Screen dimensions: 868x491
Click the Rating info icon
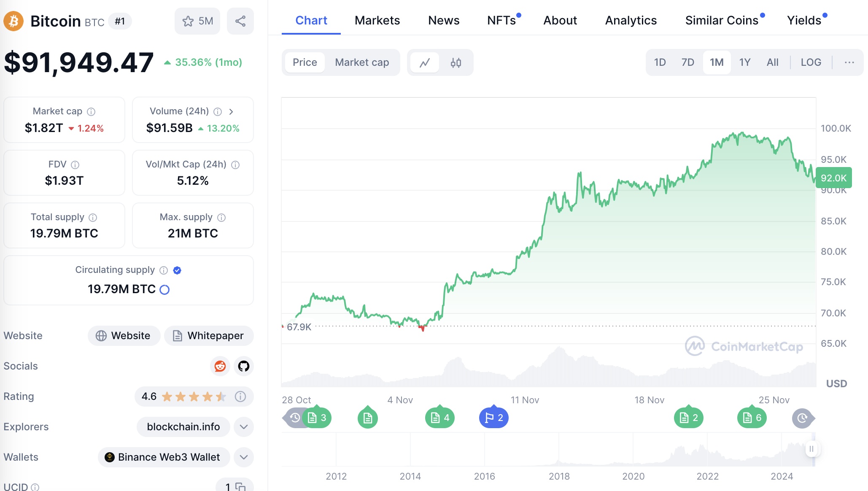pyautogui.click(x=240, y=397)
